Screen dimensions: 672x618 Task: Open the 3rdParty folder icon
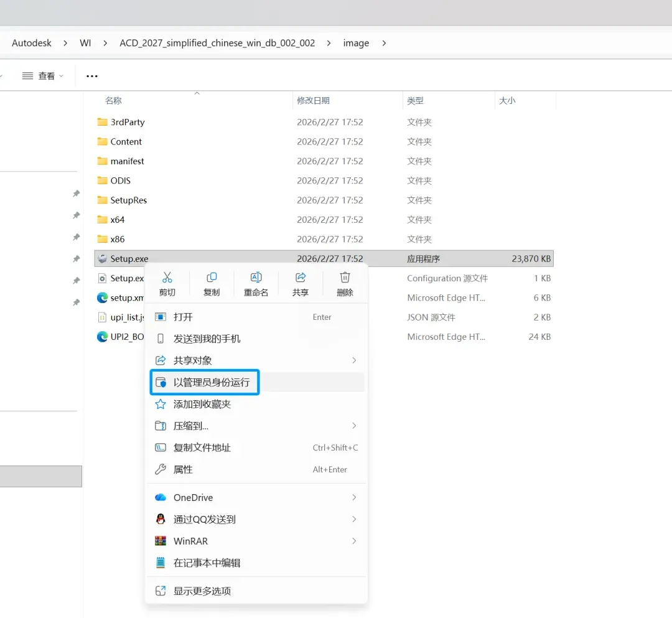102,122
